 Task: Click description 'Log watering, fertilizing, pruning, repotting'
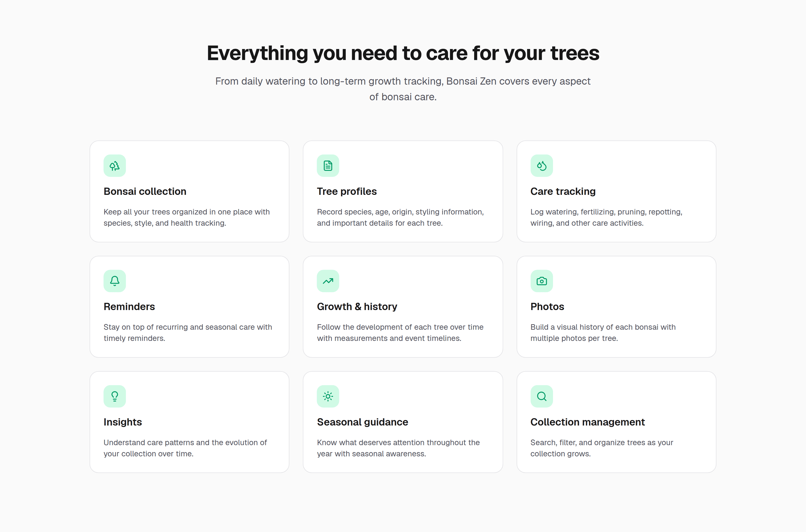click(x=606, y=217)
